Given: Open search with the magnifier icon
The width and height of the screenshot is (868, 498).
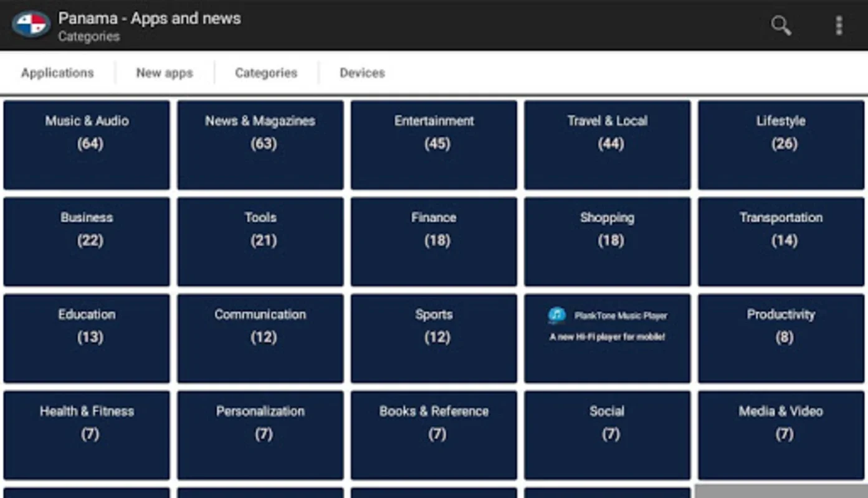Looking at the screenshot, I should pyautogui.click(x=781, y=26).
